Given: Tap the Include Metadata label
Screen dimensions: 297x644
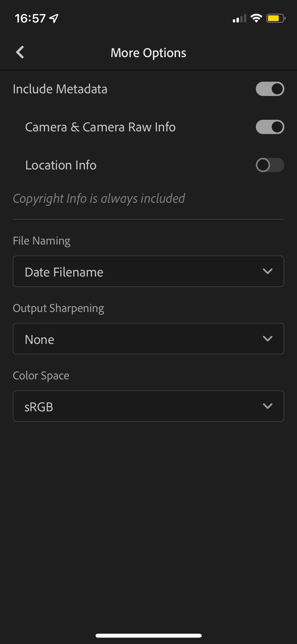Looking at the screenshot, I should [60, 89].
